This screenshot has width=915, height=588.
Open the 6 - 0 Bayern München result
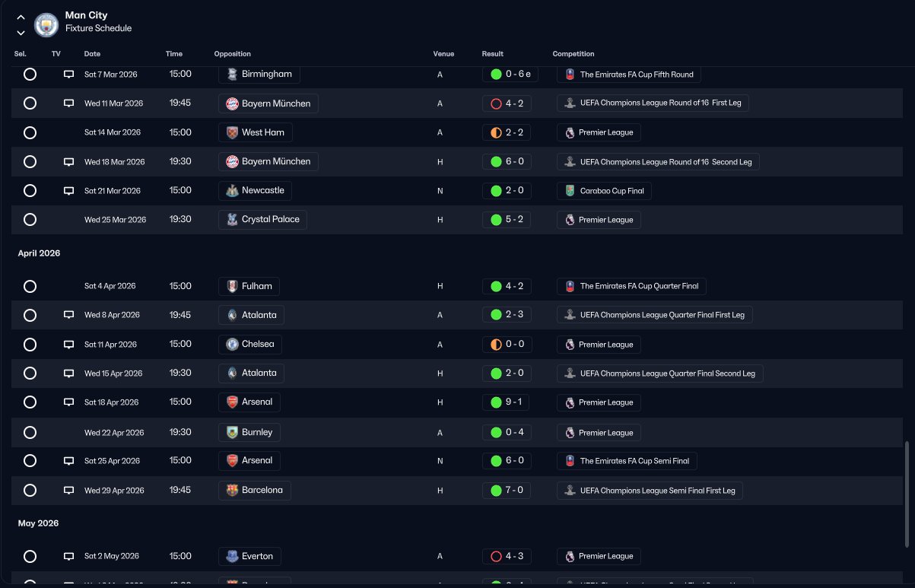point(507,161)
